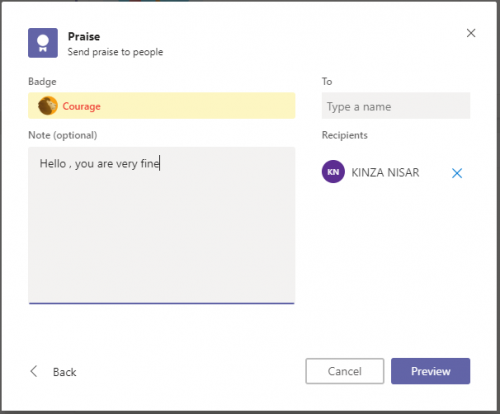
Task: Select the Courage badge field
Action: (x=162, y=106)
